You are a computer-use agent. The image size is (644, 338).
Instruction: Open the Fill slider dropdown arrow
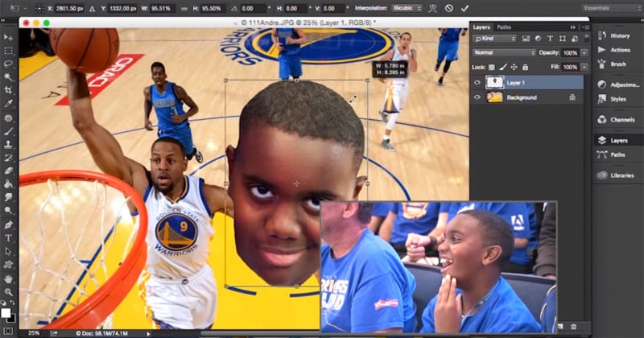[584, 67]
